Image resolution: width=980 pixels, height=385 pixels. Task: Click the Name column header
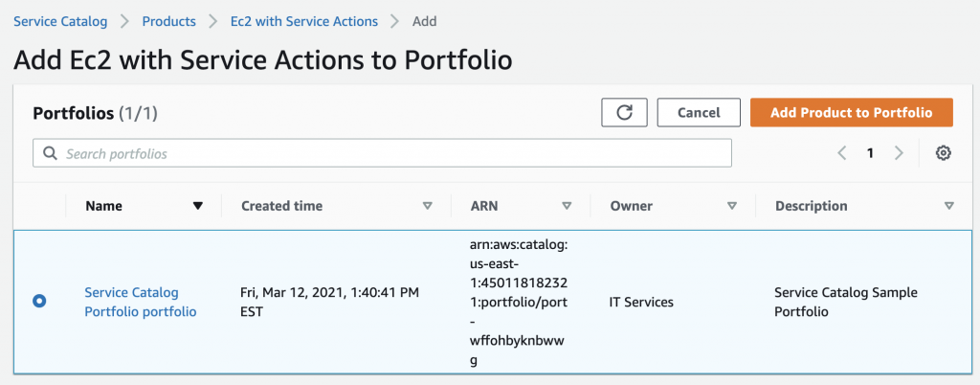[103, 206]
